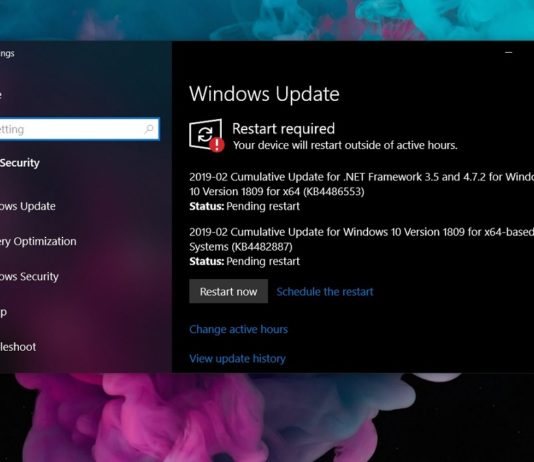Click the Restart now button
534x462 pixels.
pyautogui.click(x=229, y=291)
